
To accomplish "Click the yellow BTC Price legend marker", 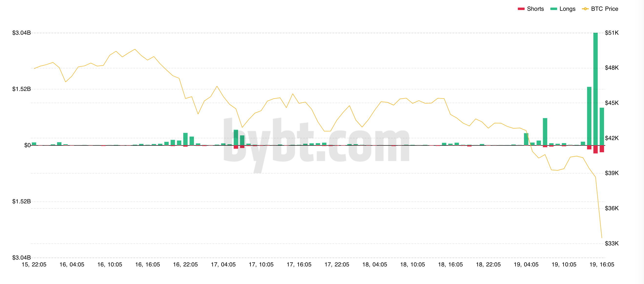I will (585, 9).
